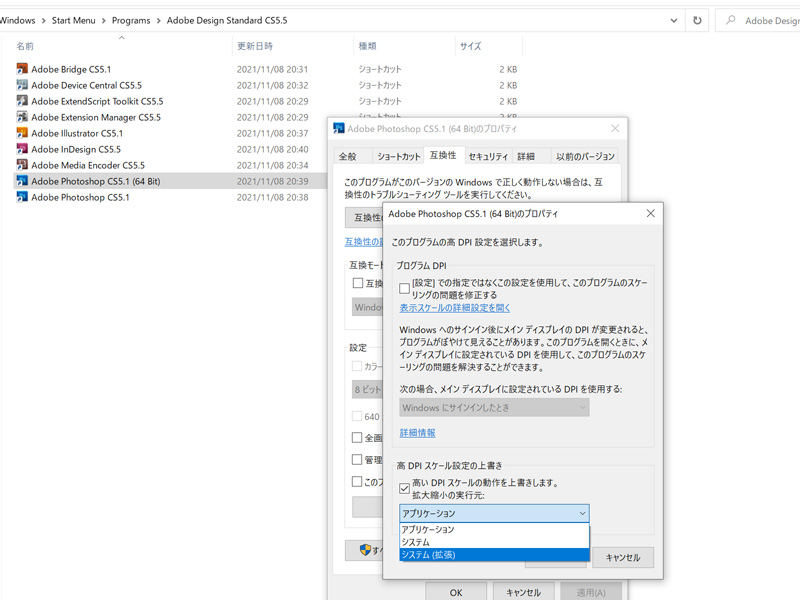Select the 互換性 tab

tap(443, 155)
